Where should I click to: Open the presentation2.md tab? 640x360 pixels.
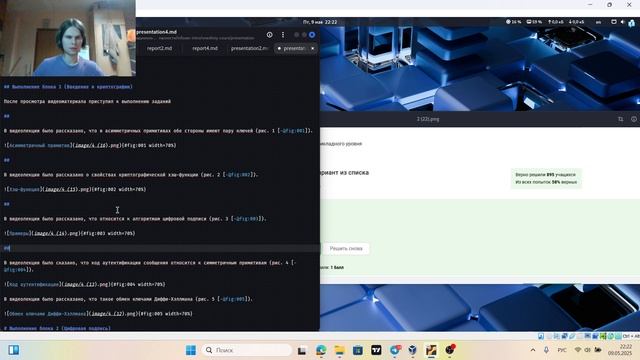tap(249, 48)
